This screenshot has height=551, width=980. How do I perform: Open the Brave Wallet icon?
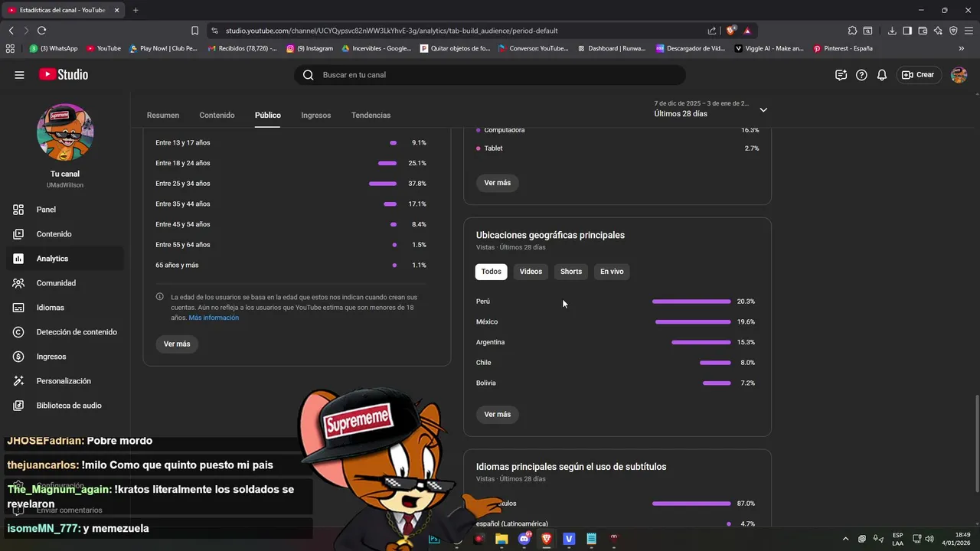[x=923, y=31]
